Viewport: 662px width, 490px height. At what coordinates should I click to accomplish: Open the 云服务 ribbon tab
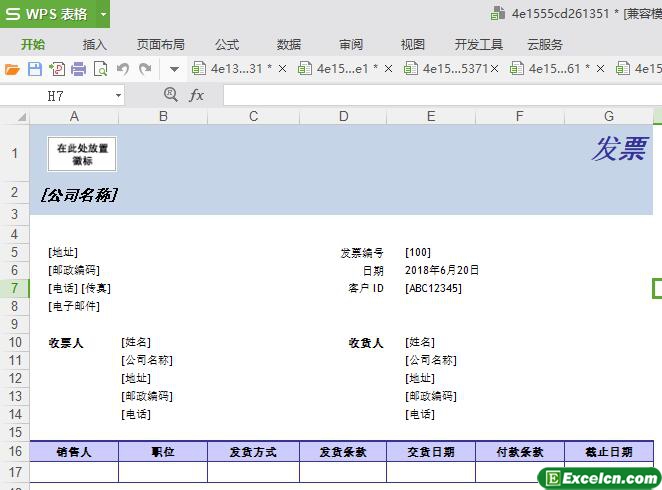pyautogui.click(x=545, y=44)
